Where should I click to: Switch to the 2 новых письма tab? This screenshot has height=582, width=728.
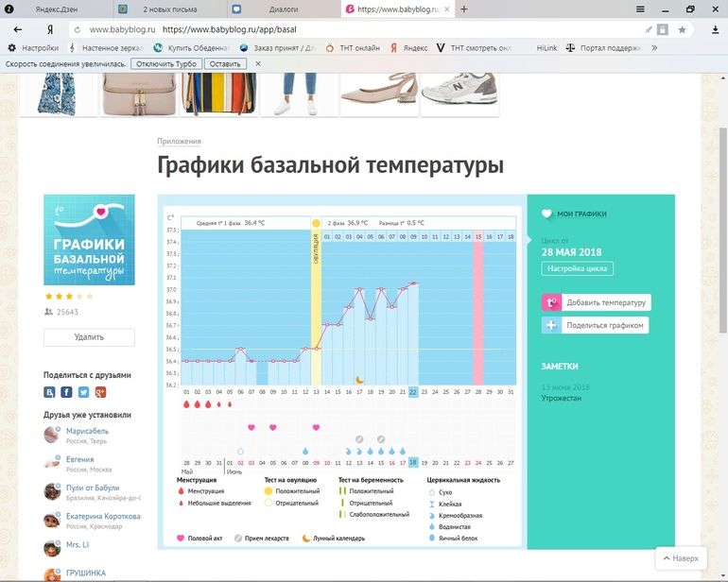[x=168, y=9]
